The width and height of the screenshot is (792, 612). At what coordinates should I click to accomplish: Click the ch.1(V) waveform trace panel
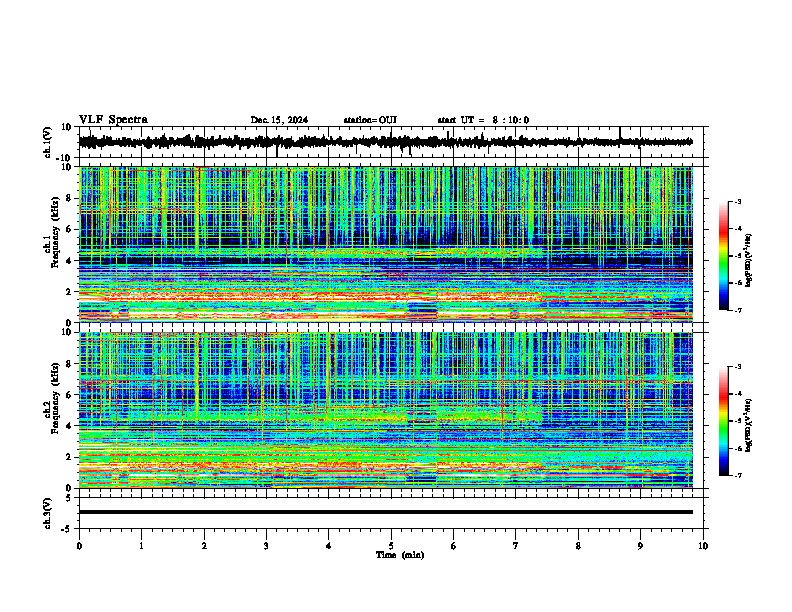[391, 142]
